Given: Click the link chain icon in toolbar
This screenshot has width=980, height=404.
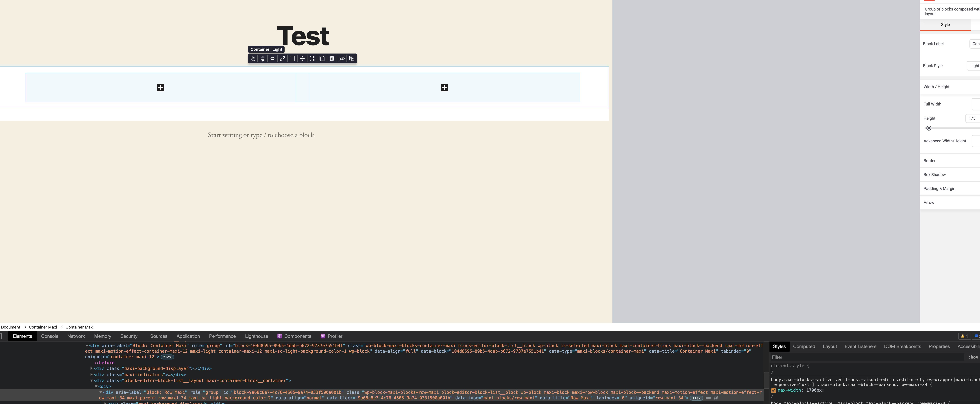Looking at the screenshot, I should 282,58.
